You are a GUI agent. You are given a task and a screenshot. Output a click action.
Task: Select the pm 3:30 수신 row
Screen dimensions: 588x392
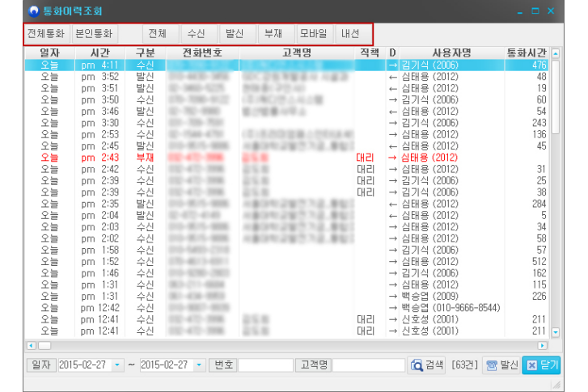pyautogui.click(x=287, y=123)
